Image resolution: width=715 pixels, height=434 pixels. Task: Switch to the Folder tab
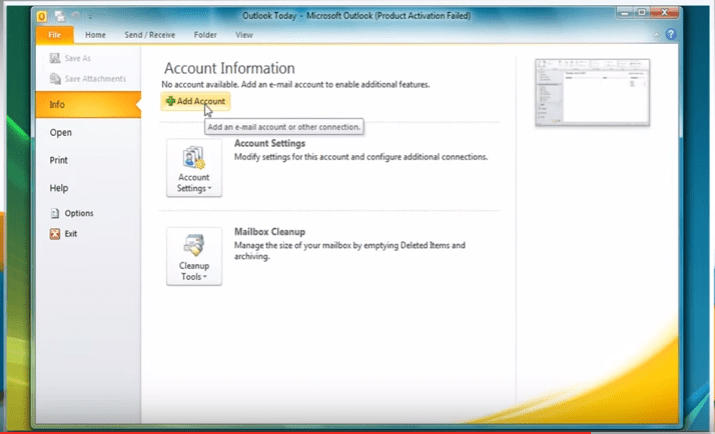[205, 35]
